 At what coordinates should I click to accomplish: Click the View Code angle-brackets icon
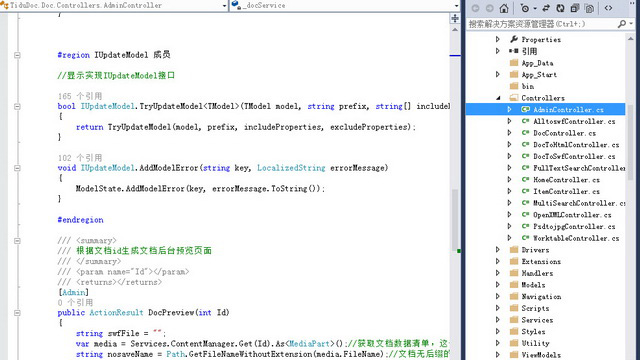(608, 8)
